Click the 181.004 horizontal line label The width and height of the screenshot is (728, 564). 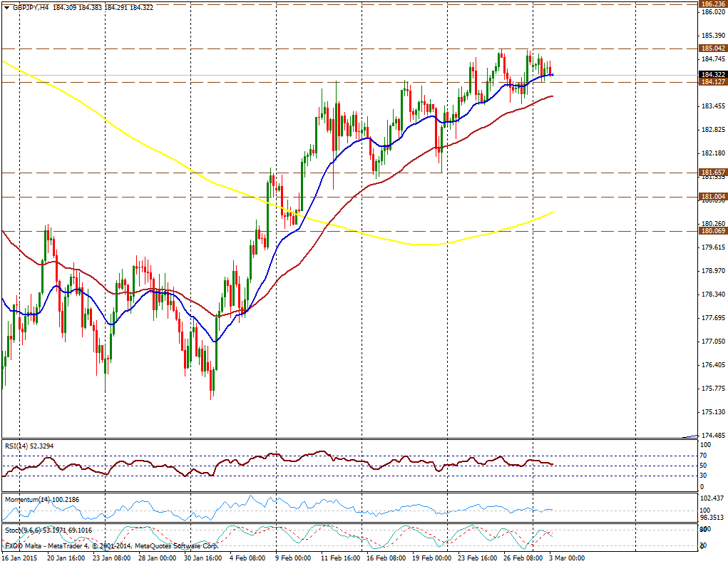713,197
